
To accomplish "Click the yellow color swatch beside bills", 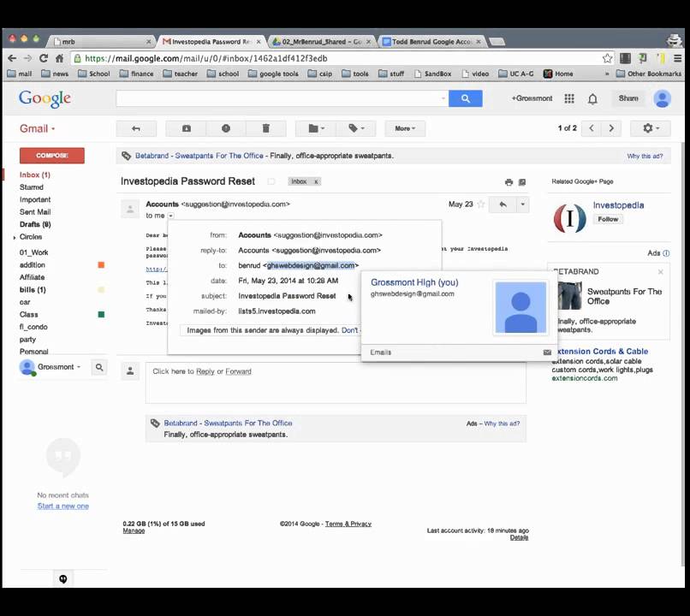I will click(x=101, y=290).
